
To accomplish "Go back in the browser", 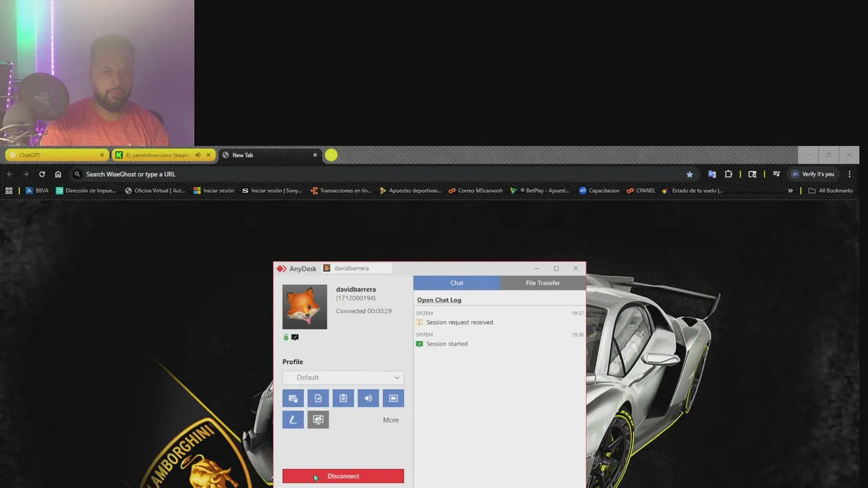I will click(9, 174).
